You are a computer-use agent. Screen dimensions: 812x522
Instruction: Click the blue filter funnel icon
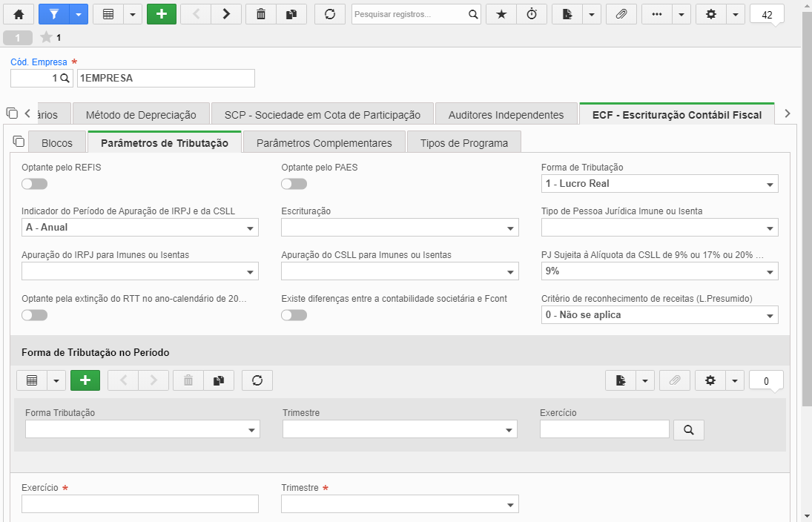click(x=54, y=14)
